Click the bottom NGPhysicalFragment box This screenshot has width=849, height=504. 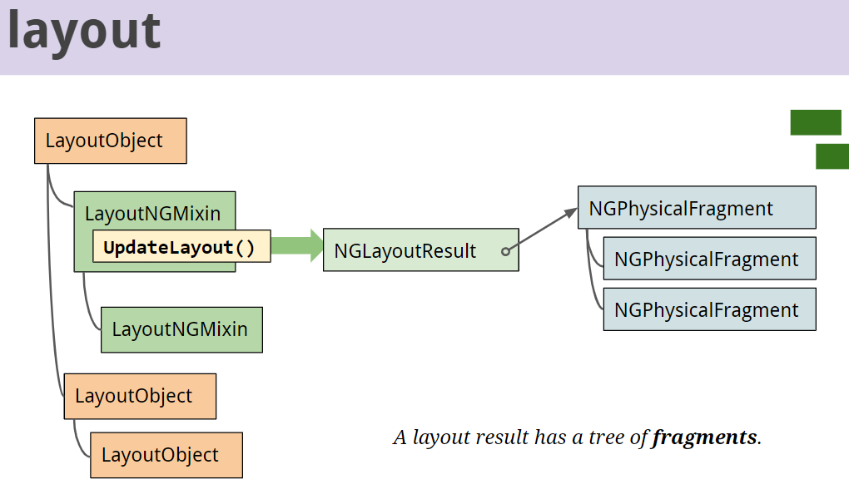point(709,309)
